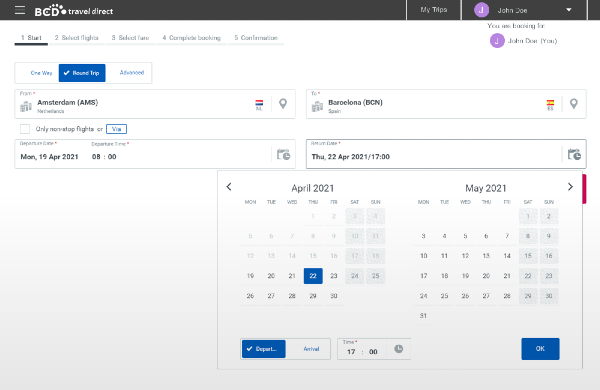Image resolution: width=600 pixels, height=390 pixels.
Task: Click the Time hour field 17
Action: coord(351,352)
